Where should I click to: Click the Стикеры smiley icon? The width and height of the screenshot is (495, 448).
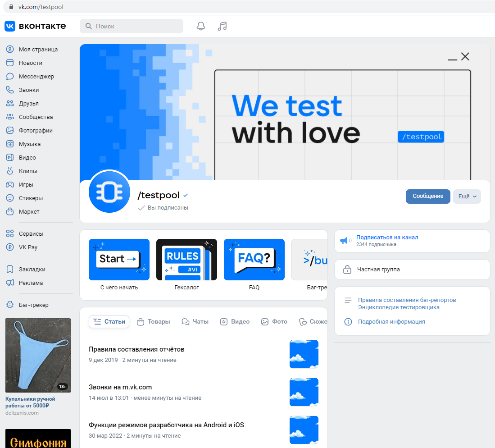(10, 198)
